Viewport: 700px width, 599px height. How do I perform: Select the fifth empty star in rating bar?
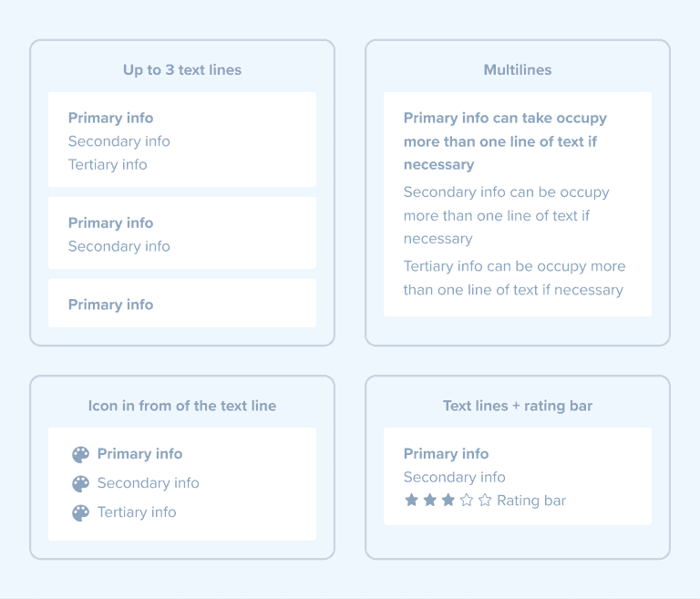[x=485, y=500]
